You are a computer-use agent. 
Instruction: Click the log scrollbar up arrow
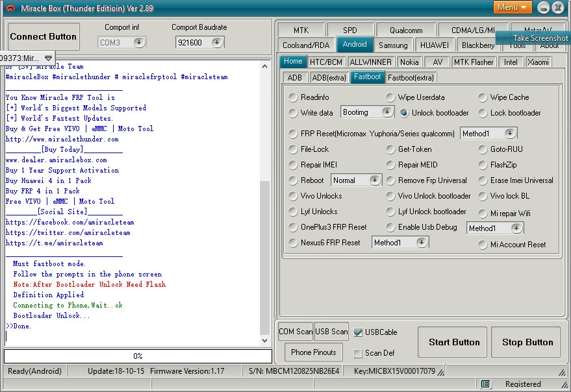[x=265, y=66]
